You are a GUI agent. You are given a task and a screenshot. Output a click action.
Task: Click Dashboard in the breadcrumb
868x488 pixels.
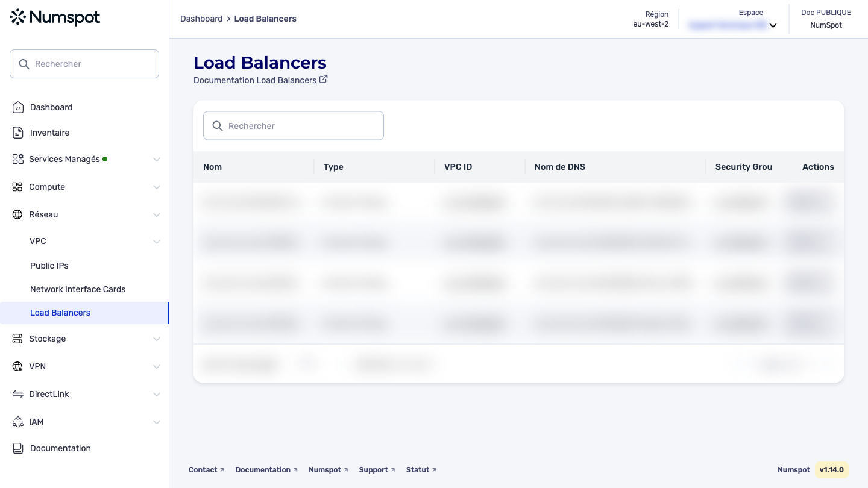point(201,19)
